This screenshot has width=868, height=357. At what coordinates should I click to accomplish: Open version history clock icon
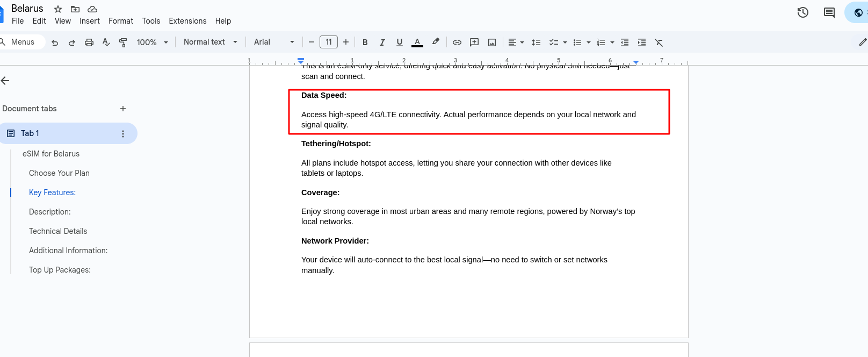coord(803,12)
